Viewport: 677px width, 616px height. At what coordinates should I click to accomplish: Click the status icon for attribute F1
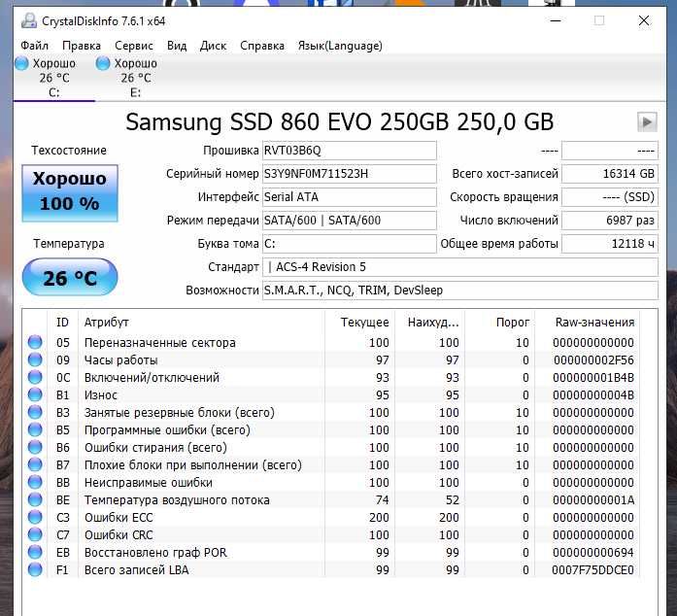(x=35, y=569)
